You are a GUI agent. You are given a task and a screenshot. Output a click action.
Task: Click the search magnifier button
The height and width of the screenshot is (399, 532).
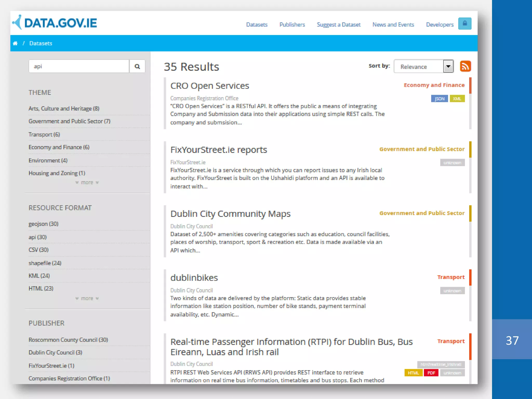[x=137, y=66]
